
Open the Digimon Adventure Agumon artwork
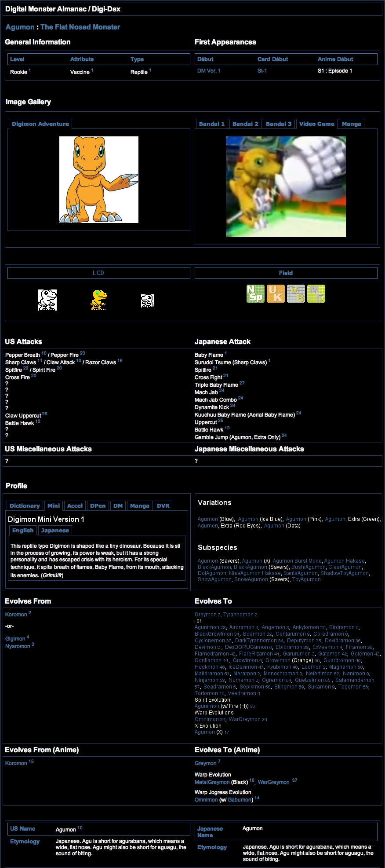[99, 179]
